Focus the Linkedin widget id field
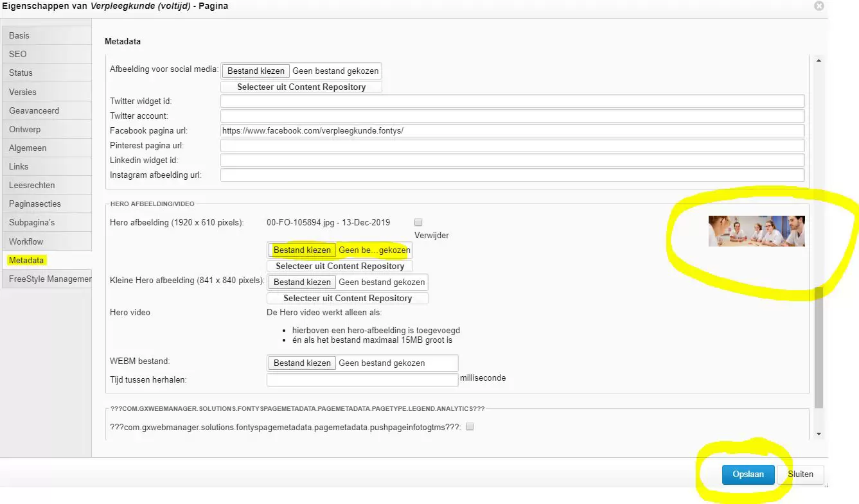 point(512,160)
